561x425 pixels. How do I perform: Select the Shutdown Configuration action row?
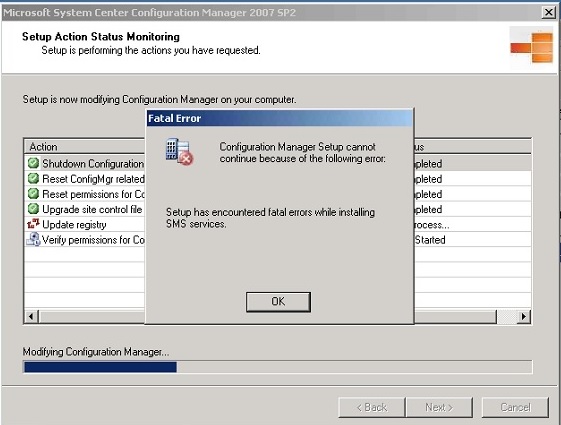278,163
